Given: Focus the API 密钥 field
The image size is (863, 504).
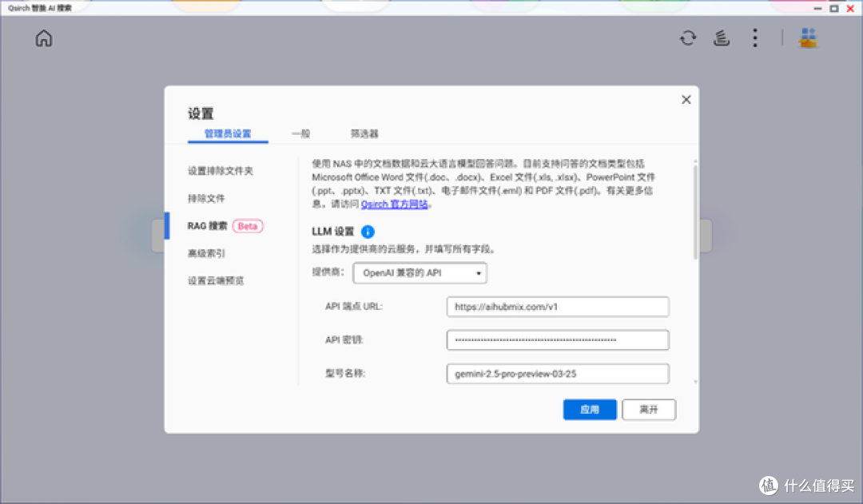Looking at the screenshot, I should tap(558, 340).
